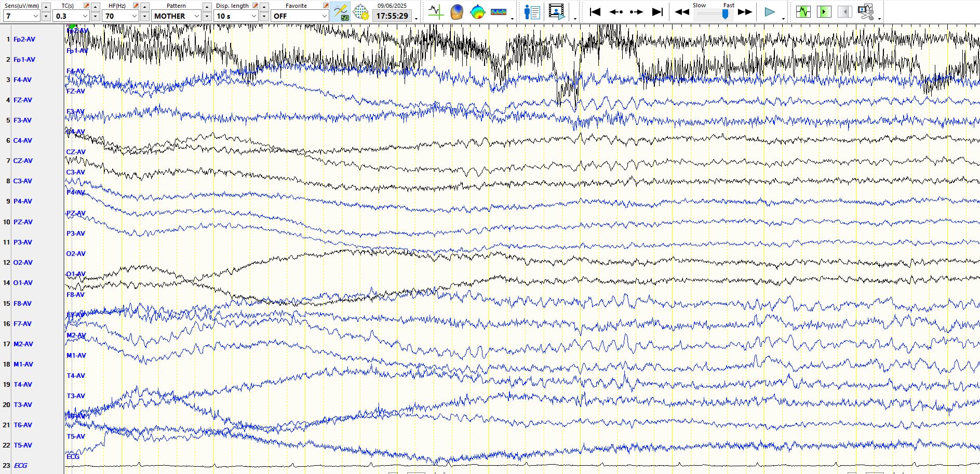
Task: Click the fast-forward double-arrow button
Action: coord(745,11)
